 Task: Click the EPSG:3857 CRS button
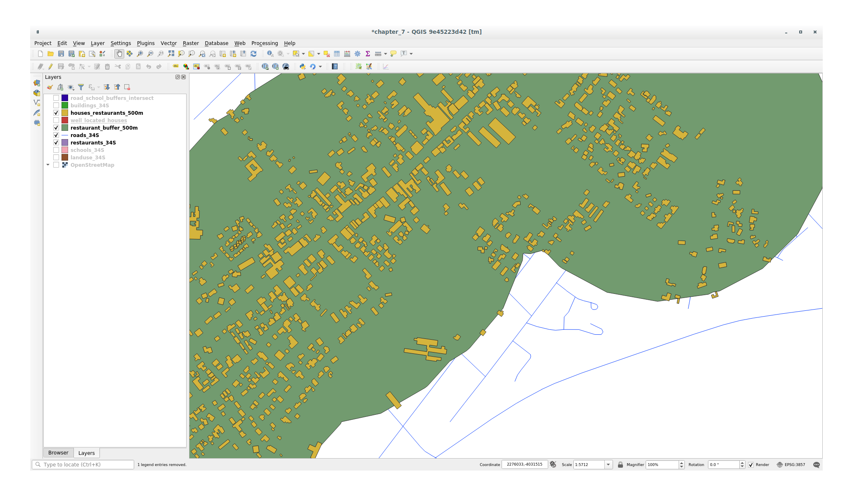[x=791, y=465]
